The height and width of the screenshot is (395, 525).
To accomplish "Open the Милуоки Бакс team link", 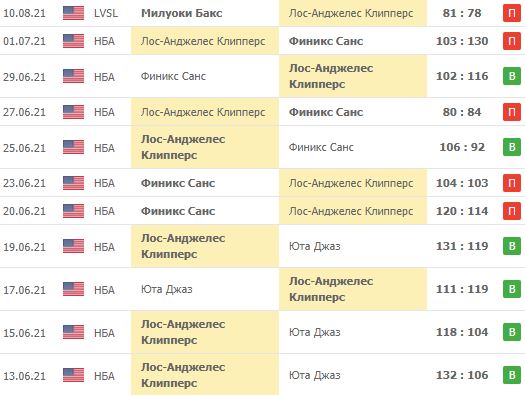I will (181, 13).
